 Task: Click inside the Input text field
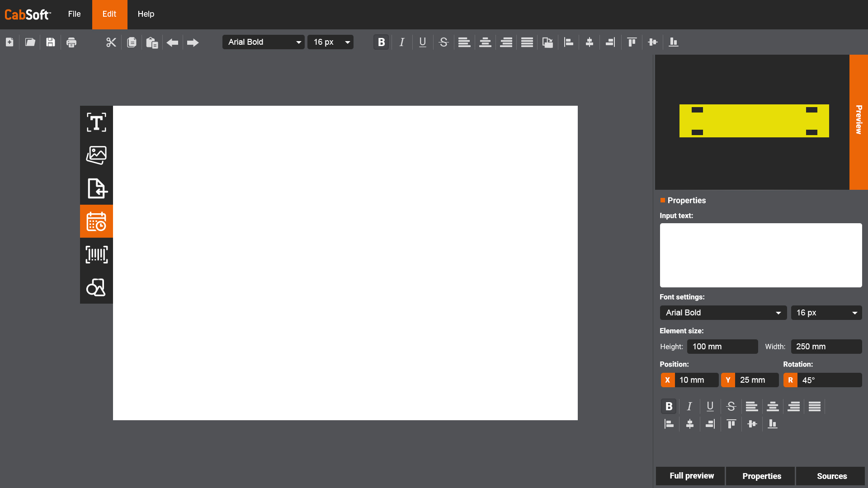761,255
